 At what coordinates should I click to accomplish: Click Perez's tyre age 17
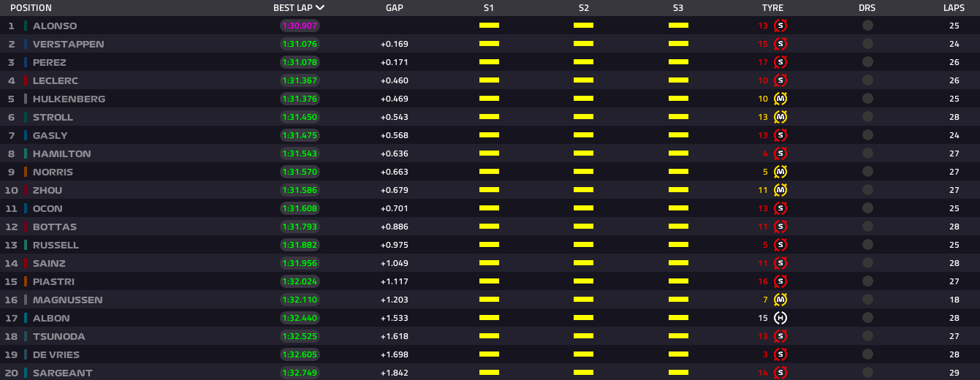click(763, 62)
